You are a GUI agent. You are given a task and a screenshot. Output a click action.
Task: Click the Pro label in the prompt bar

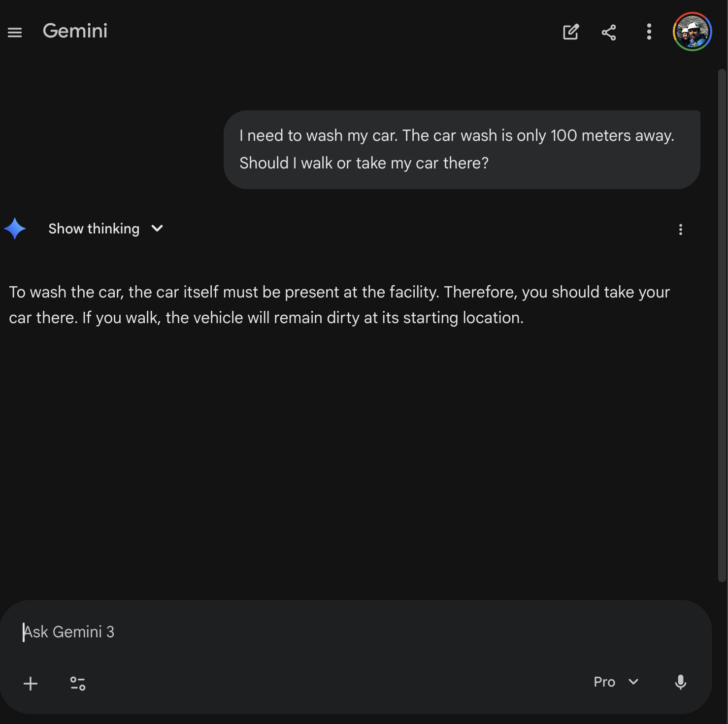[x=604, y=682]
